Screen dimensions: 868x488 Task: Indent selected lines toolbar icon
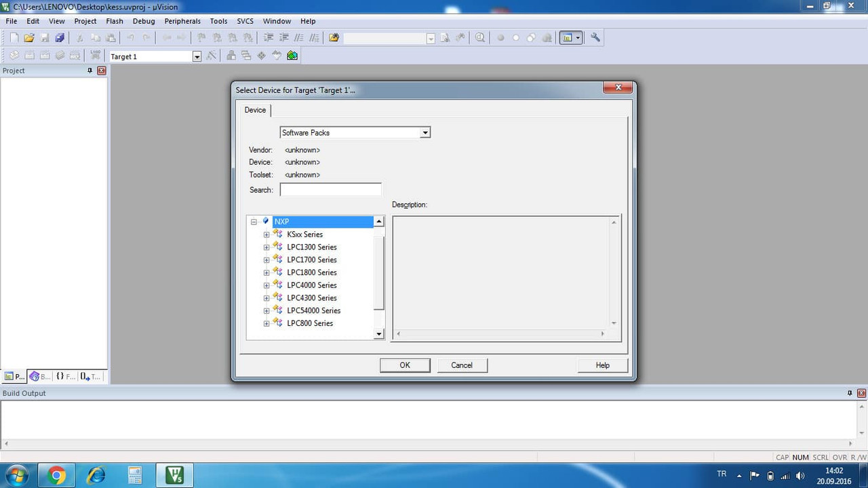click(x=269, y=38)
